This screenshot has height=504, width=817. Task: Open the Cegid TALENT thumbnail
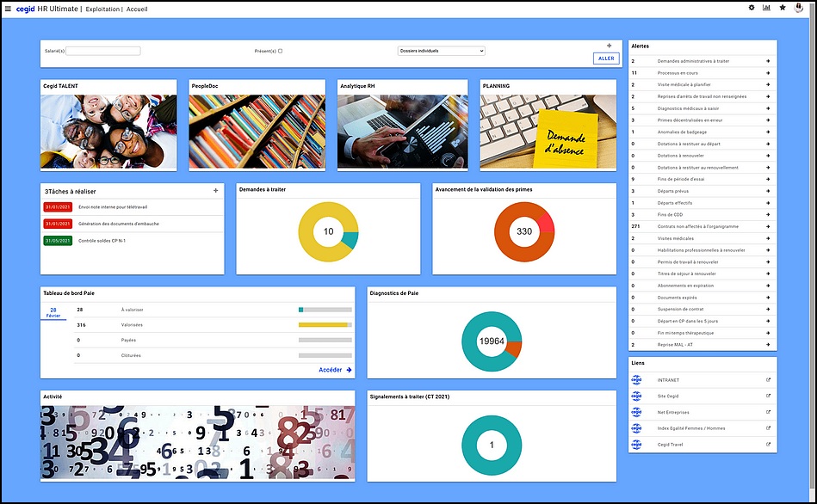(x=108, y=132)
